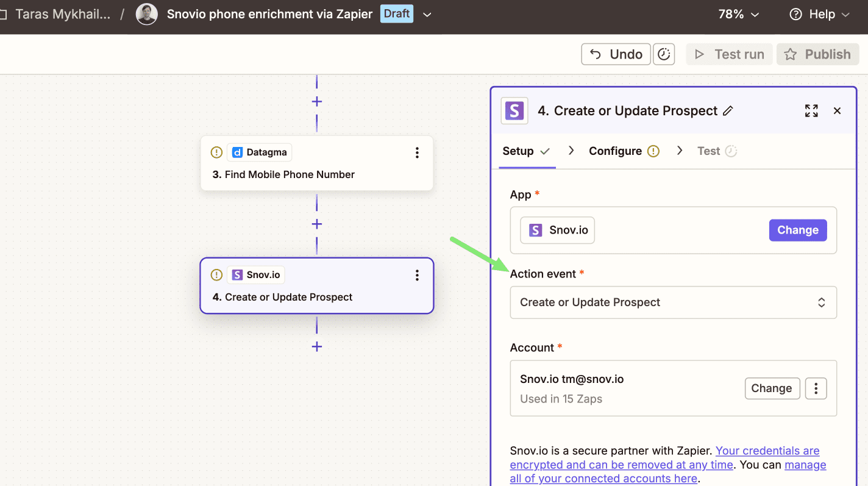The width and height of the screenshot is (868, 486).
Task: Close the Create or Update Prospect panel
Action: pyautogui.click(x=837, y=111)
